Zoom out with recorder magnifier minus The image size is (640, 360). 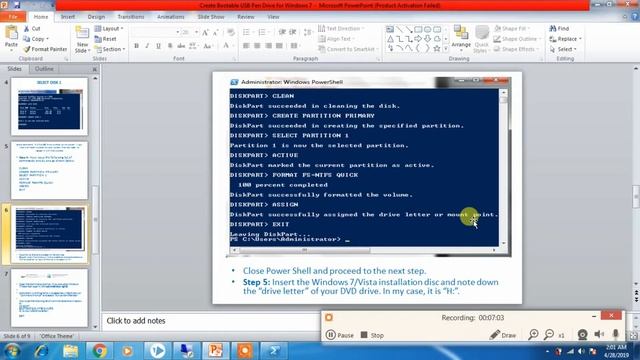[x=549, y=335]
